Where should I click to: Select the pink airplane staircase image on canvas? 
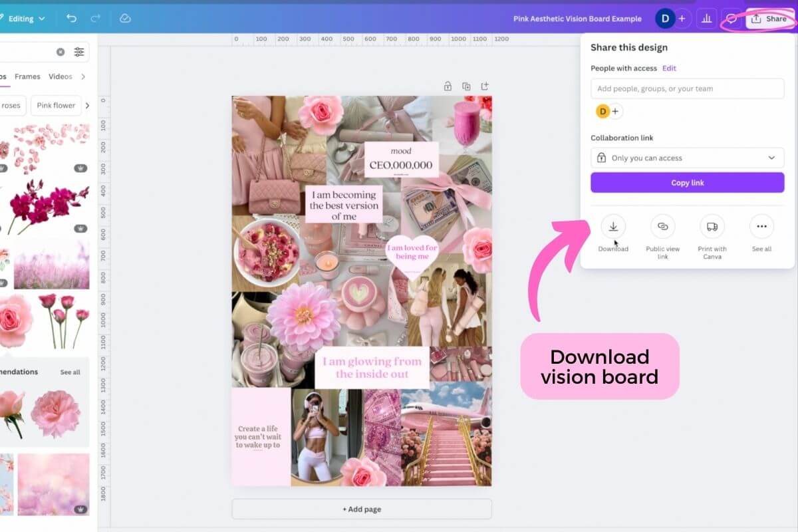[446, 435]
